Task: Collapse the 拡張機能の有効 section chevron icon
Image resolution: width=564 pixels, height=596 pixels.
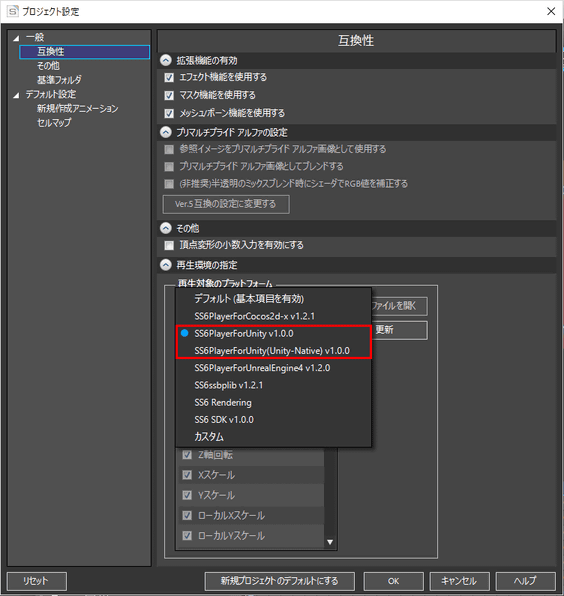Action: click(x=166, y=60)
